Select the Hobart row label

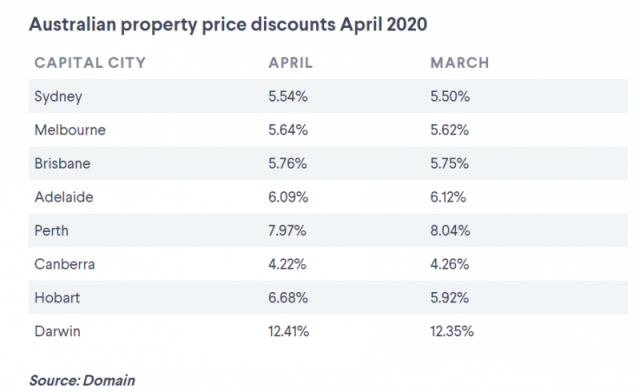coord(57,297)
